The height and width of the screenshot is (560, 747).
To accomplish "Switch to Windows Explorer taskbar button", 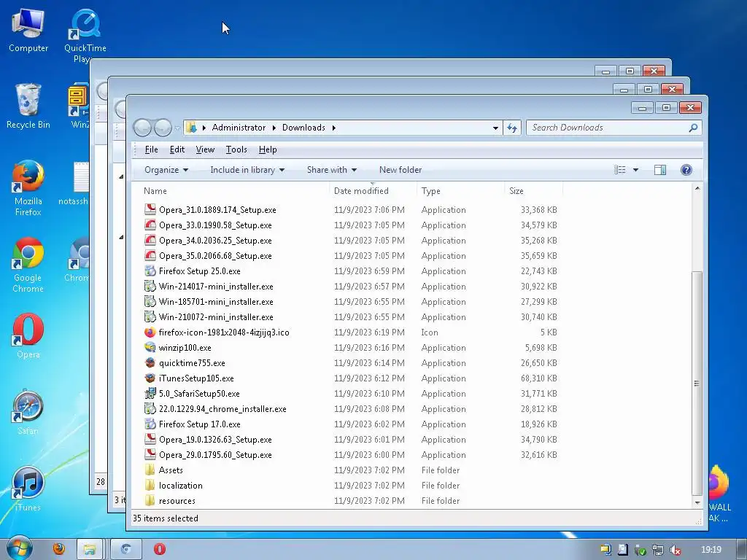I will point(90,549).
